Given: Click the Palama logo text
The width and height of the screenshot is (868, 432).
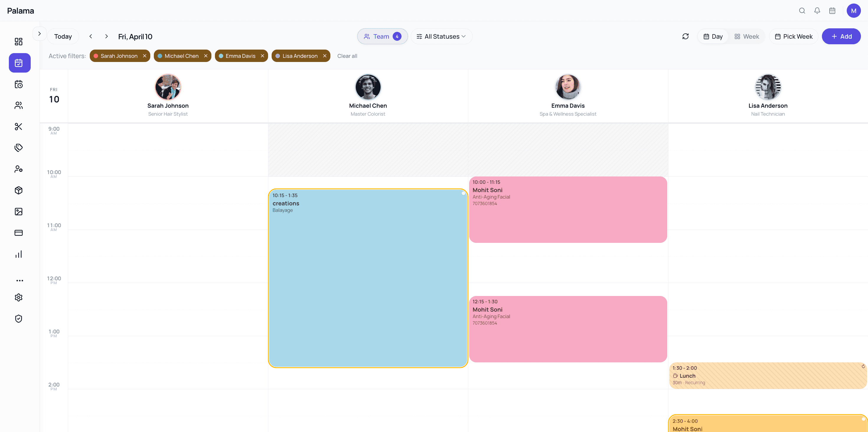Looking at the screenshot, I should point(21,11).
